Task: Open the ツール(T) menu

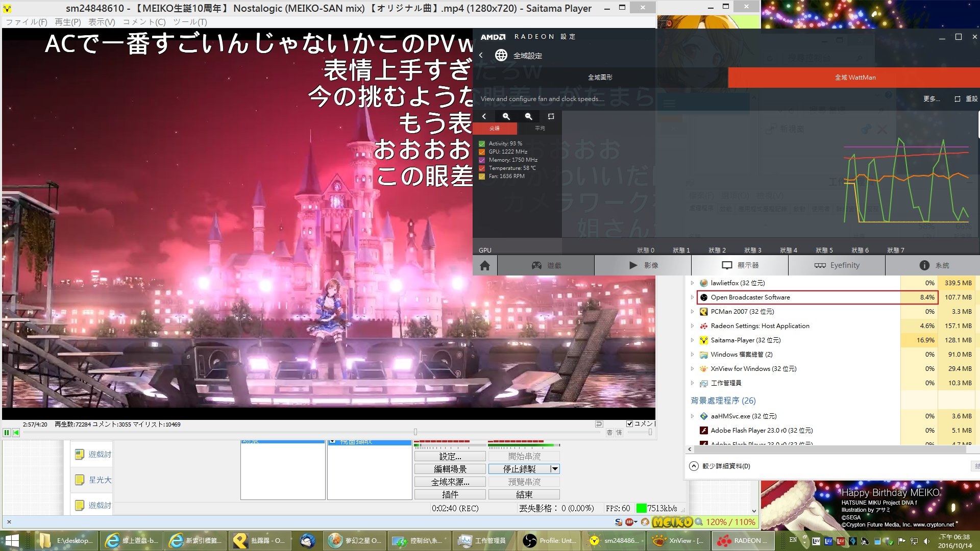Action: 190,22
